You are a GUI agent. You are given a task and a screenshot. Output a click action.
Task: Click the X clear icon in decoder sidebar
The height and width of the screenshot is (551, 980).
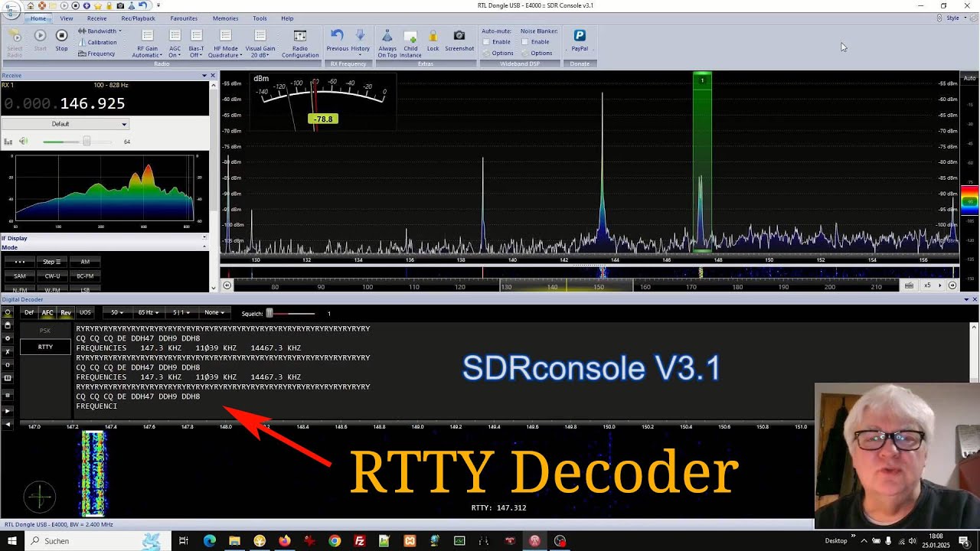click(x=8, y=352)
